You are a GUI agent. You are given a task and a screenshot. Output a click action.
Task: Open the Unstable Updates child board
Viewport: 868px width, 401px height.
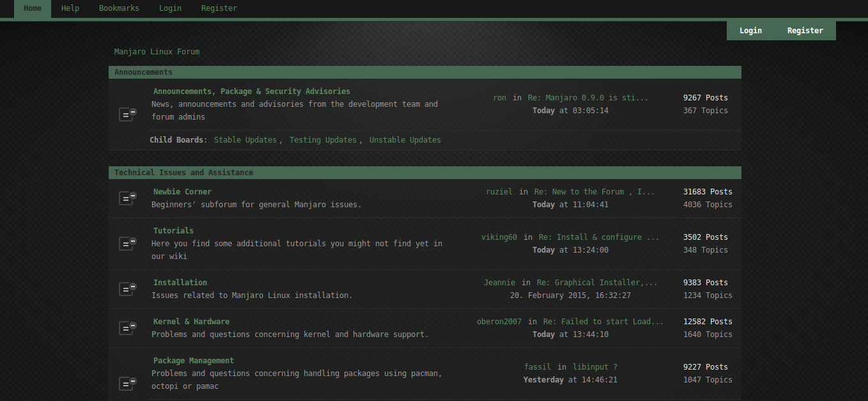[x=405, y=139]
